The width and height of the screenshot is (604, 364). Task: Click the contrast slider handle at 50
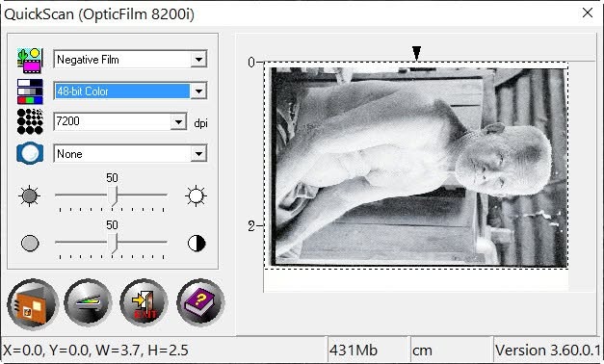(x=112, y=243)
